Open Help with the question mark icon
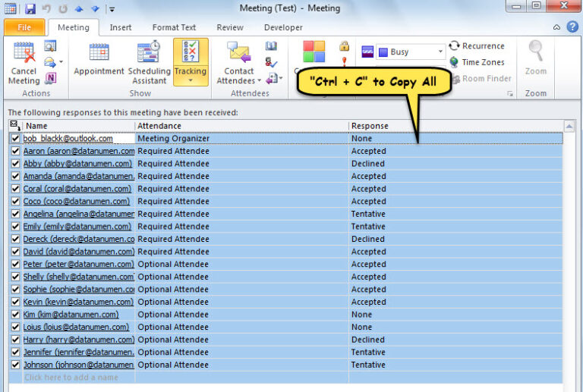Screen dimensions: 583x392 tap(572, 27)
